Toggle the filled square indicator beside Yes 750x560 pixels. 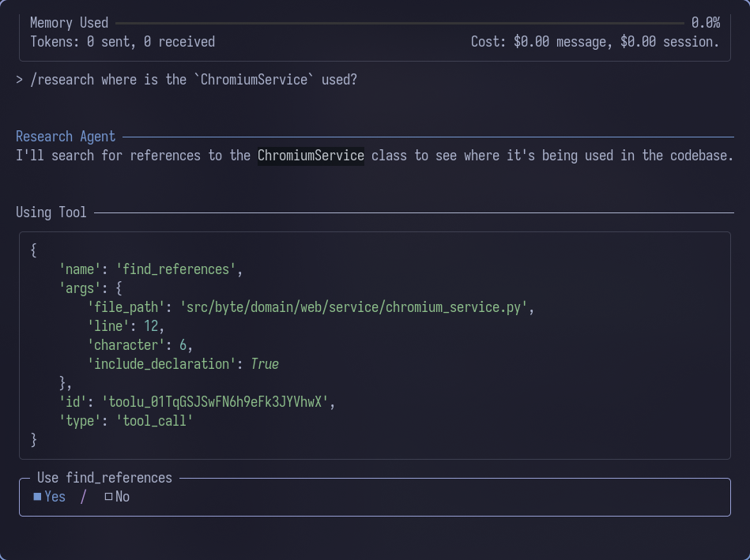35,497
